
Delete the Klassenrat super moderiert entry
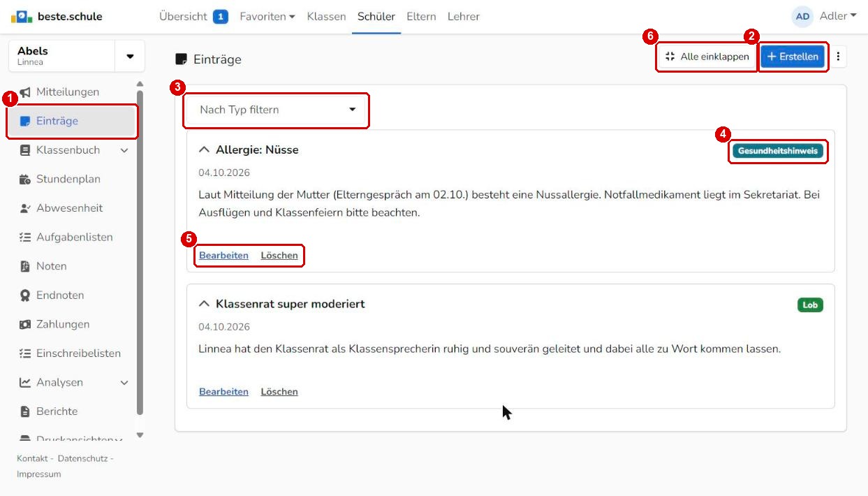(279, 392)
